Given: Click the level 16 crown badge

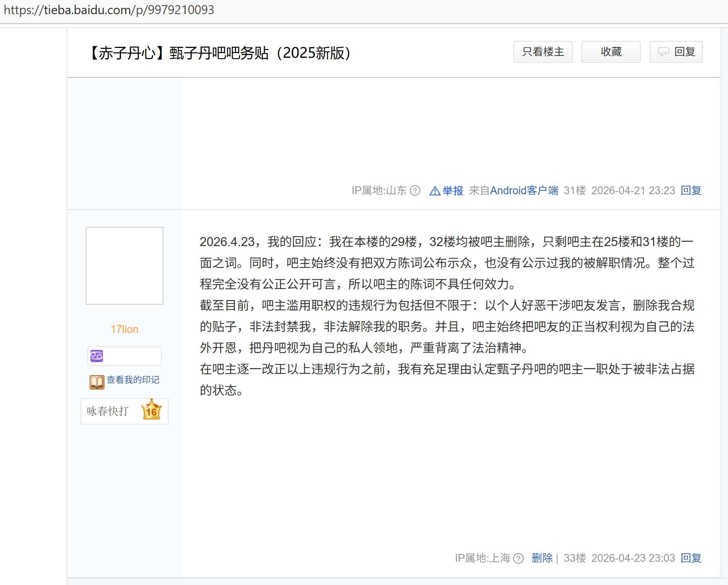Looking at the screenshot, I should 151,410.
